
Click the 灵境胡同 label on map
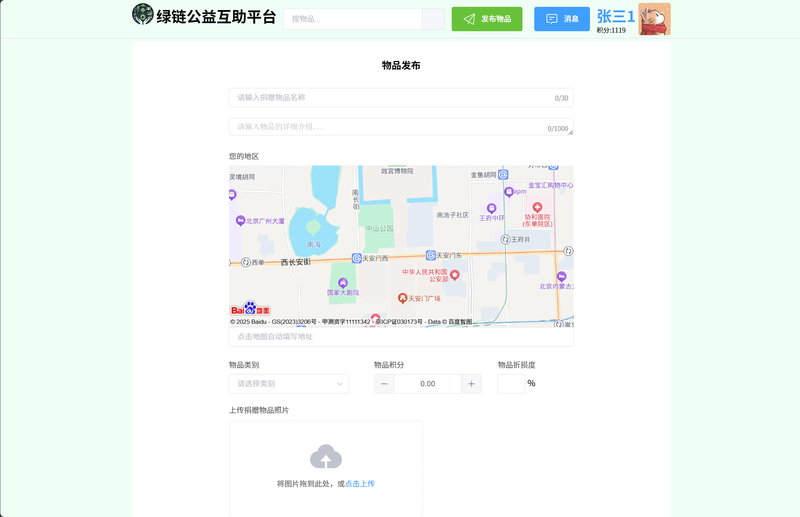pos(242,177)
